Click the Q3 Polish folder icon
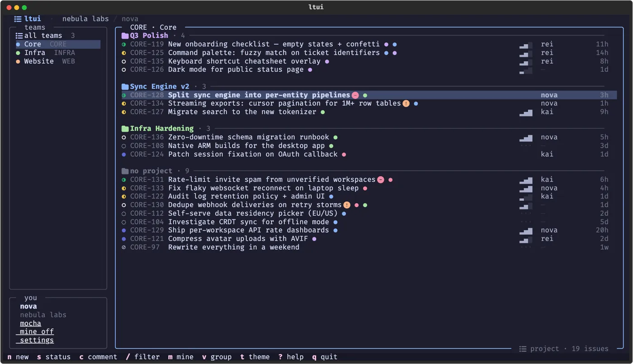 point(125,36)
